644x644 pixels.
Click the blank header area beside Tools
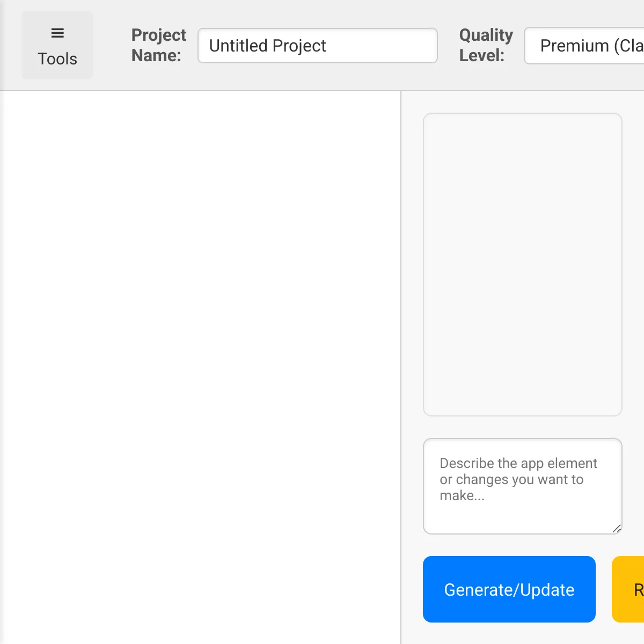(112, 45)
